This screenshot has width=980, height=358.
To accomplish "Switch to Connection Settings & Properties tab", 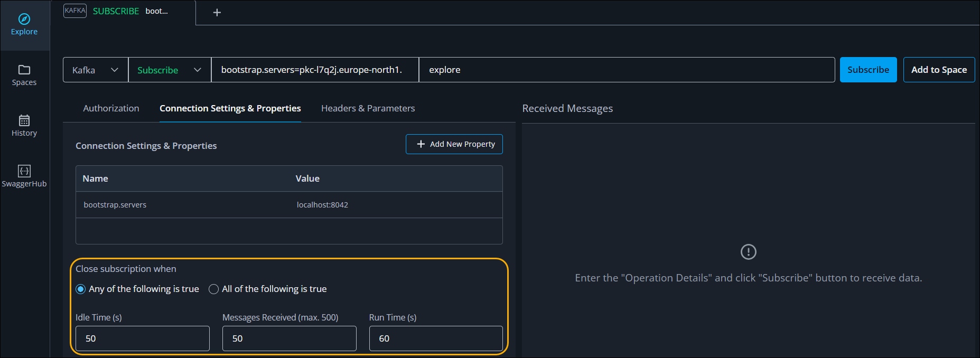I will coord(230,108).
